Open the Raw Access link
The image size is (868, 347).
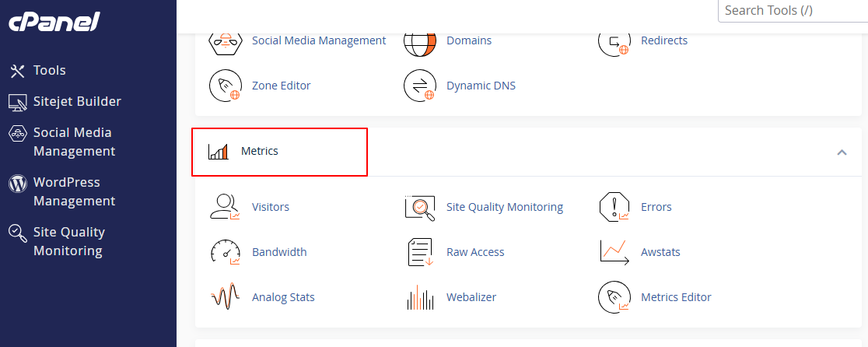point(475,252)
